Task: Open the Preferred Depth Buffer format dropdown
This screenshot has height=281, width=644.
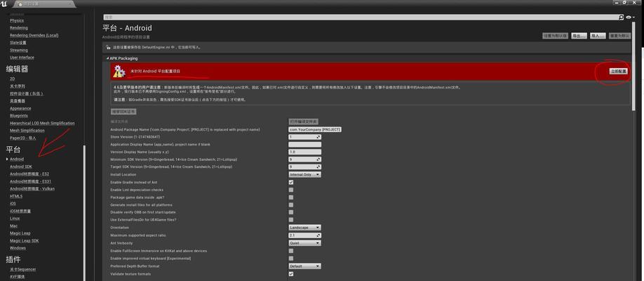Action: tap(304, 266)
